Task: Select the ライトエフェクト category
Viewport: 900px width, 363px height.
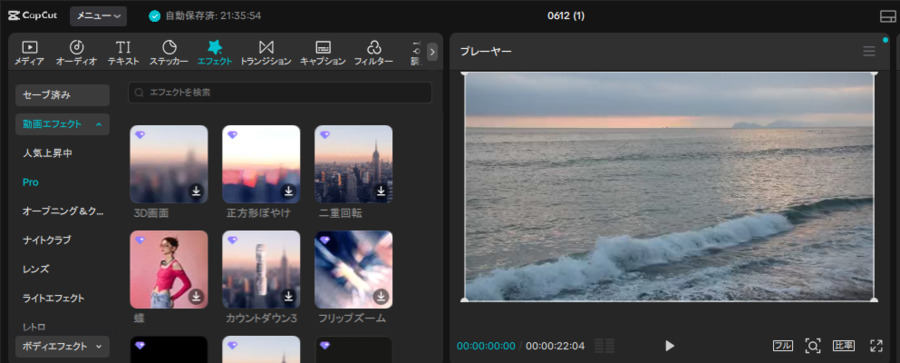Action: click(53, 298)
